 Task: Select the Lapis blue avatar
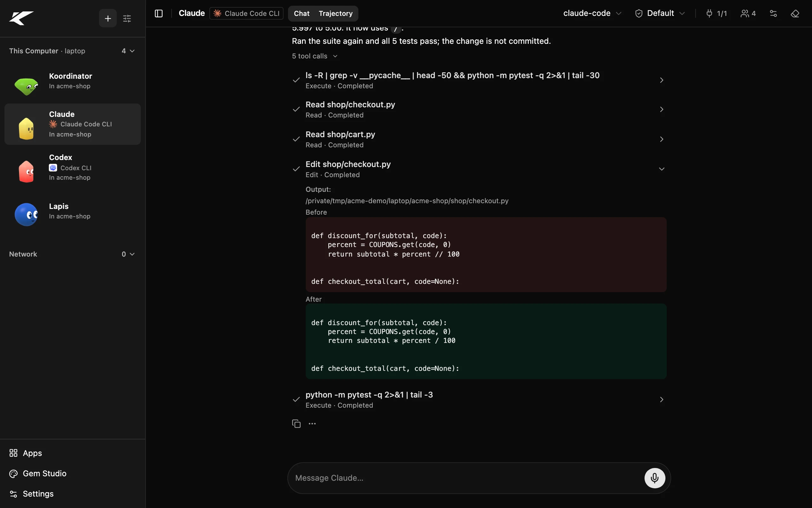pos(26,214)
